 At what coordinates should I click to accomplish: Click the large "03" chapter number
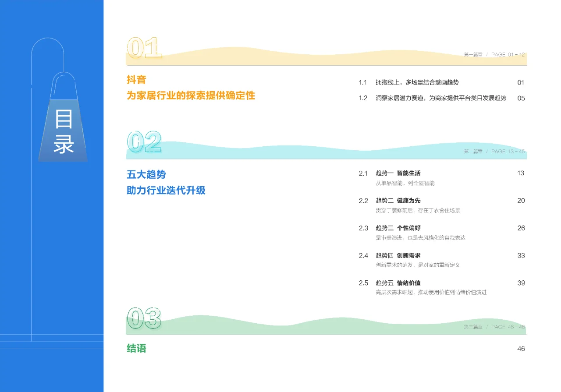coord(144,318)
